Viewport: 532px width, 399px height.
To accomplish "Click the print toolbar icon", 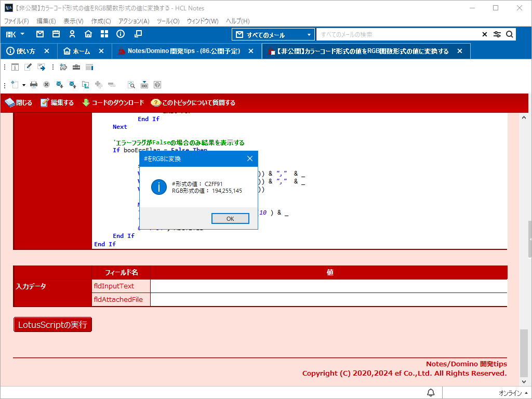I will [34, 84].
